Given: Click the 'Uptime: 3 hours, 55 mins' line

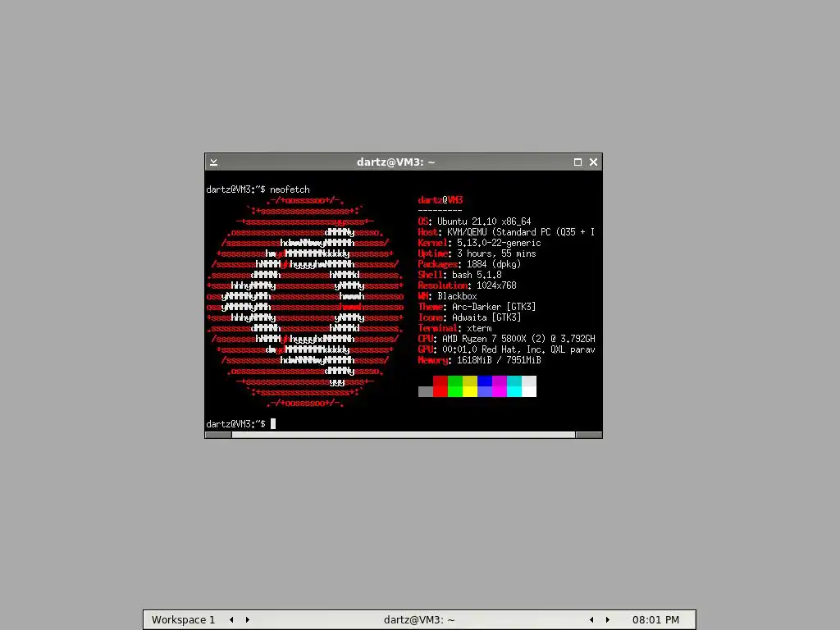Looking at the screenshot, I should pos(477,253).
